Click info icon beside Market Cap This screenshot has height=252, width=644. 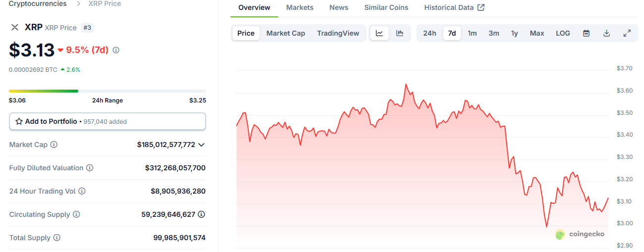click(x=54, y=145)
